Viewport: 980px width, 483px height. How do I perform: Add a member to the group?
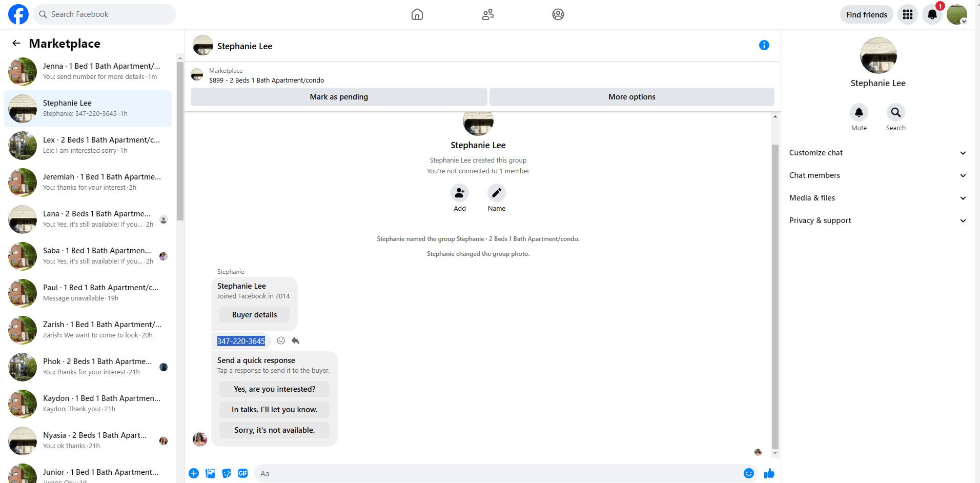[x=460, y=193]
